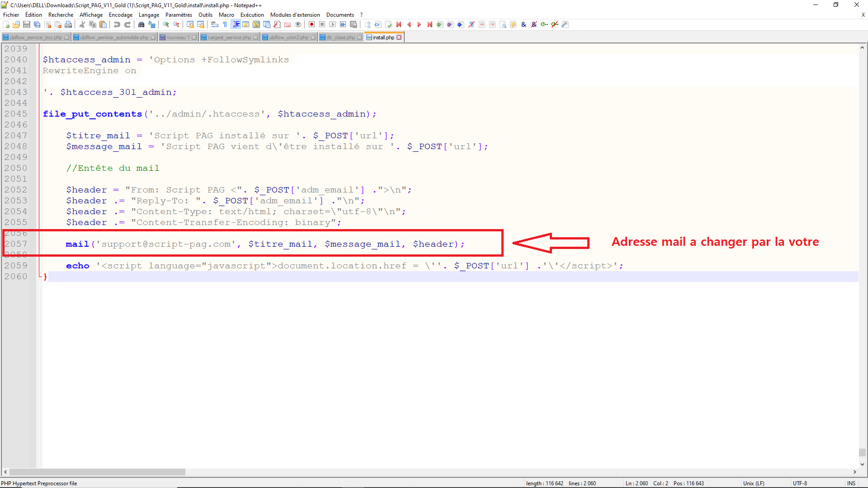Toggle the Synchronize Vertical Scrolling lock icon
This screenshot has height=488, width=868.
pos(190,24)
